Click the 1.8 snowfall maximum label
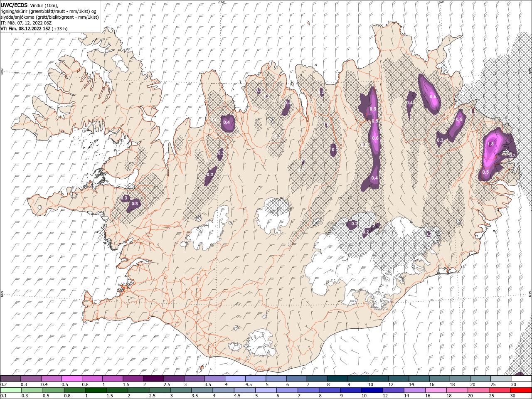The image size is (532, 399). pyautogui.click(x=490, y=144)
